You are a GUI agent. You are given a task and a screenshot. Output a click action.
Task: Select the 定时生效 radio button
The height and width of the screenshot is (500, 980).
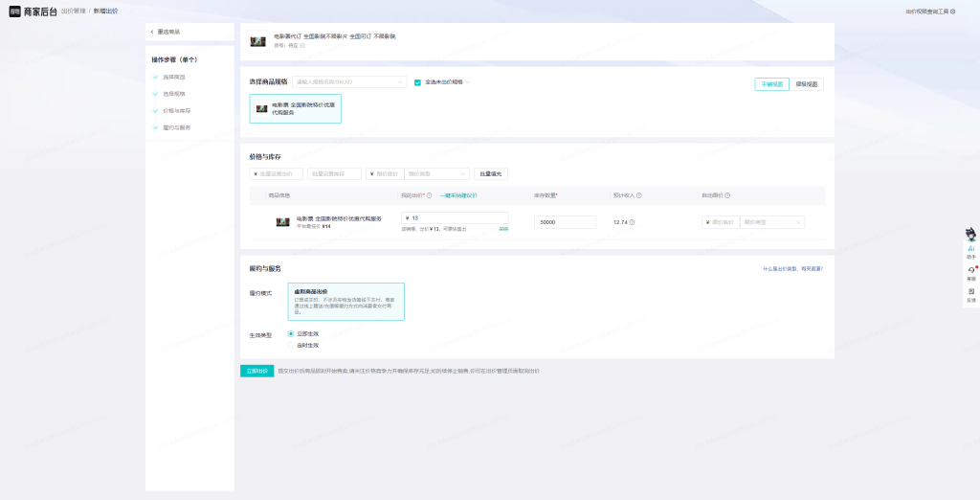(291, 346)
